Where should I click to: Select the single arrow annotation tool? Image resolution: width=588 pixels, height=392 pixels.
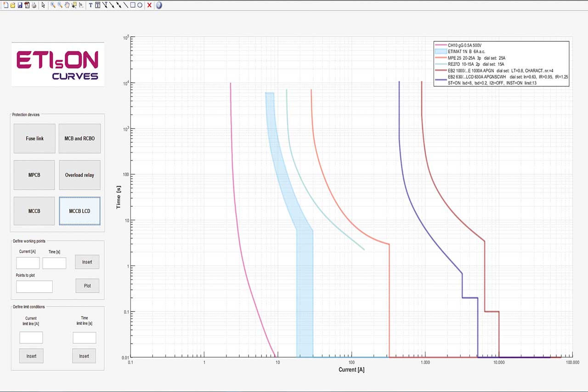tap(112, 5)
